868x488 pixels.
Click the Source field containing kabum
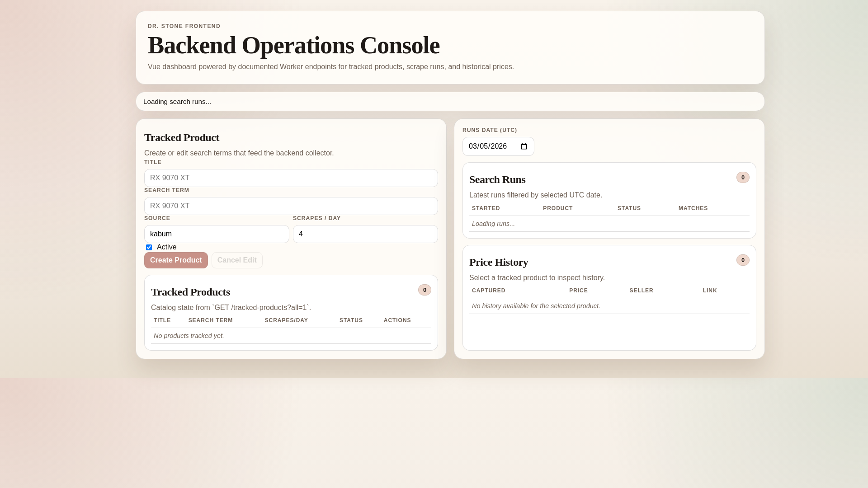pos(217,234)
